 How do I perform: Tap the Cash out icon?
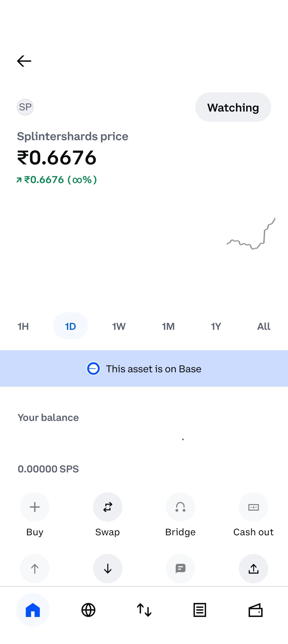[x=253, y=507]
